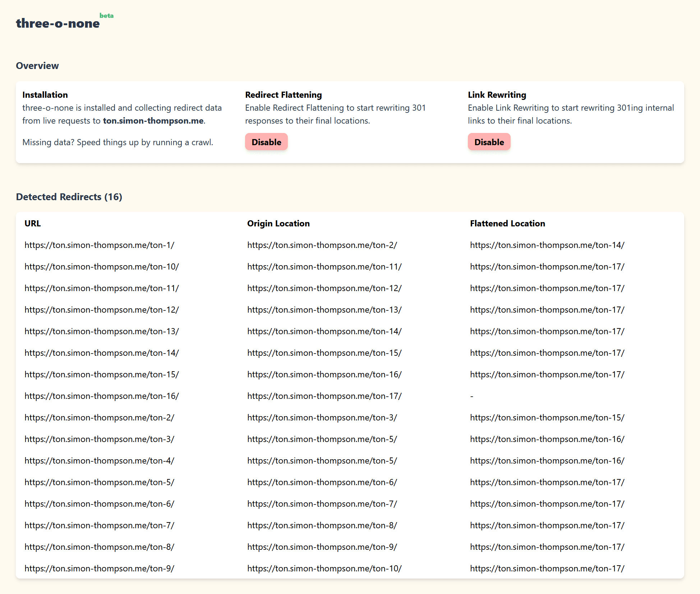
Task: Click Flattened Location ton-17/ in the ton-13 row
Action: click(x=547, y=331)
